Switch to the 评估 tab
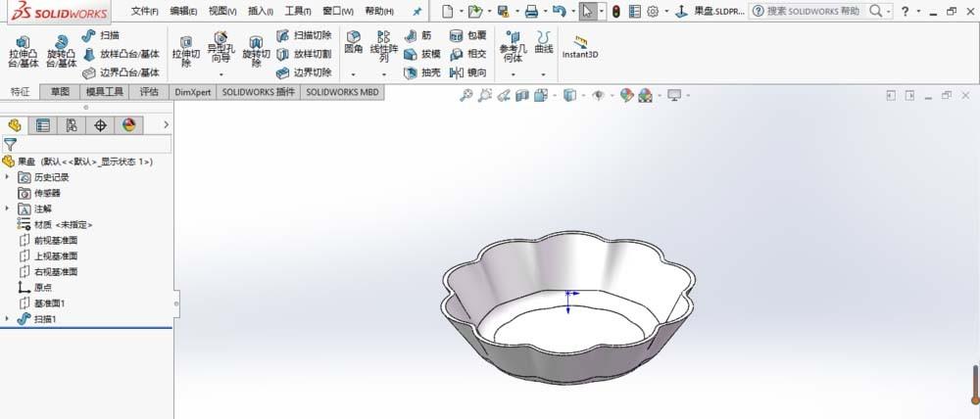 click(149, 92)
